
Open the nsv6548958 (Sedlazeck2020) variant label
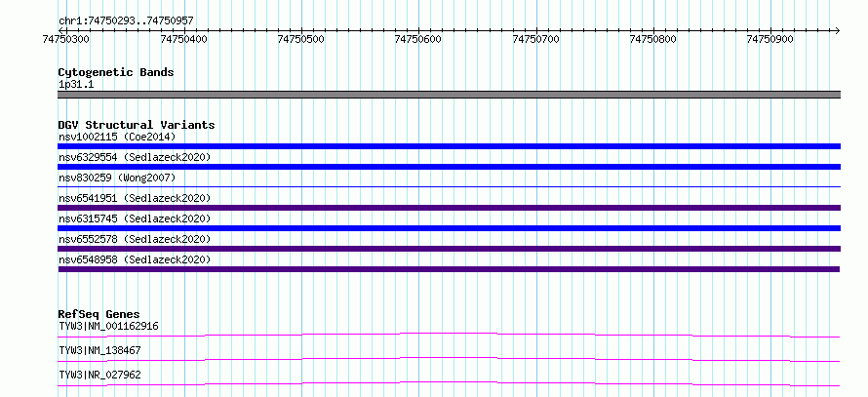[x=135, y=259]
